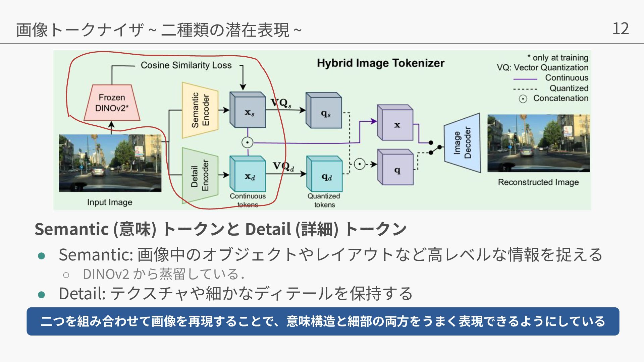
Task: Click the Reconstructed Image photo
Action: [538, 143]
